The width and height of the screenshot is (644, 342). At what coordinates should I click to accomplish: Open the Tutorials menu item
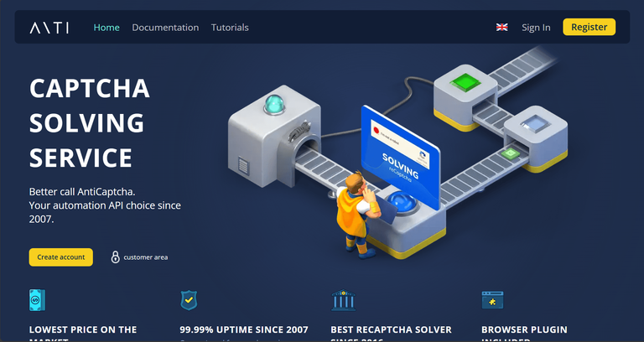(x=230, y=28)
